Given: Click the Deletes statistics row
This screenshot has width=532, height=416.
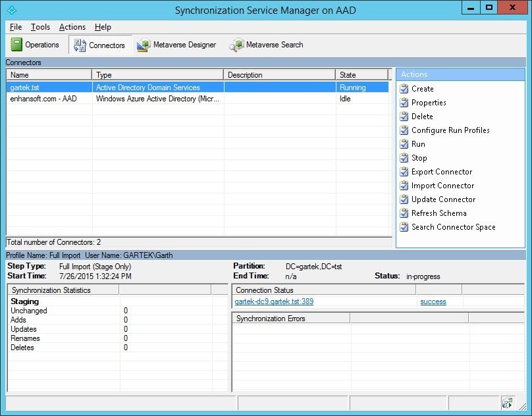Looking at the screenshot, I should (x=118, y=348).
